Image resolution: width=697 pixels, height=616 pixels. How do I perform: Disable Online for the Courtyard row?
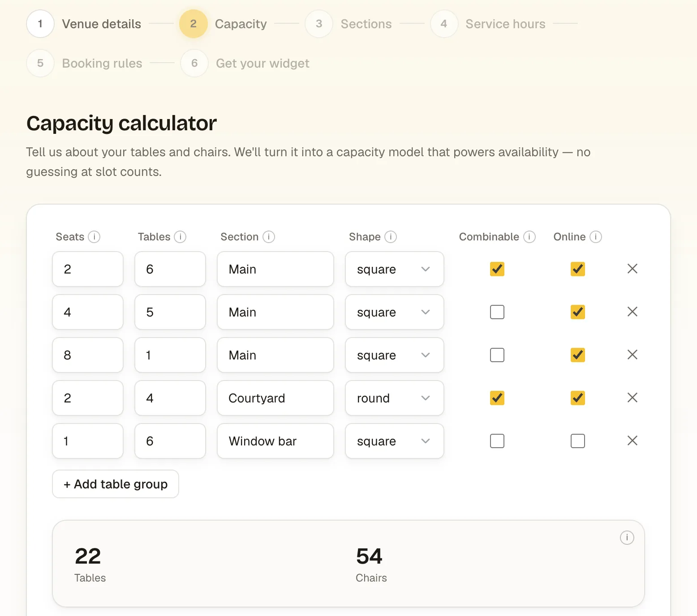click(x=578, y=398)
